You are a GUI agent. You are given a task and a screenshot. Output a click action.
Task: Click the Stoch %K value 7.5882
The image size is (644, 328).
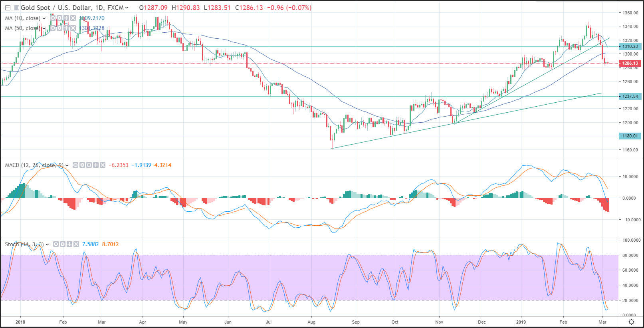coord(90,244)
